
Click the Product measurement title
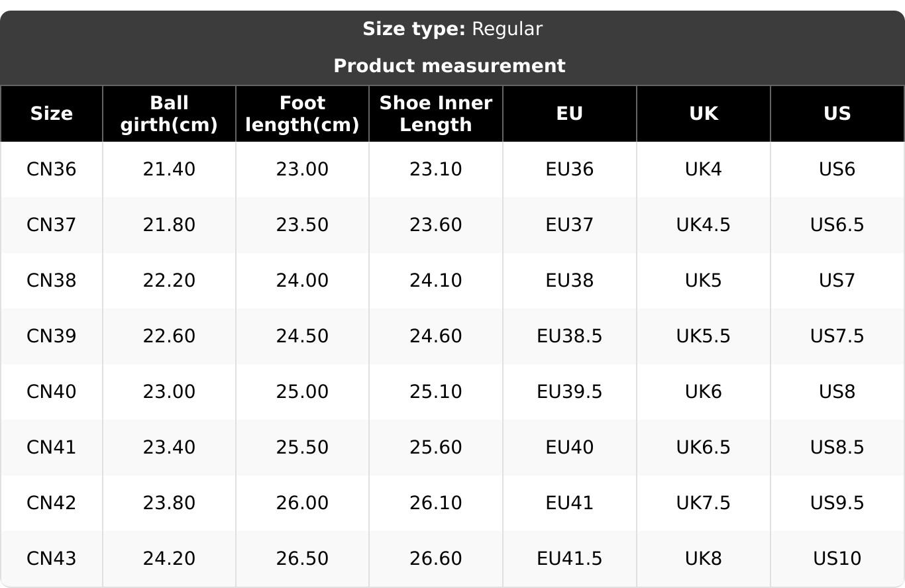tap(449, 66)
